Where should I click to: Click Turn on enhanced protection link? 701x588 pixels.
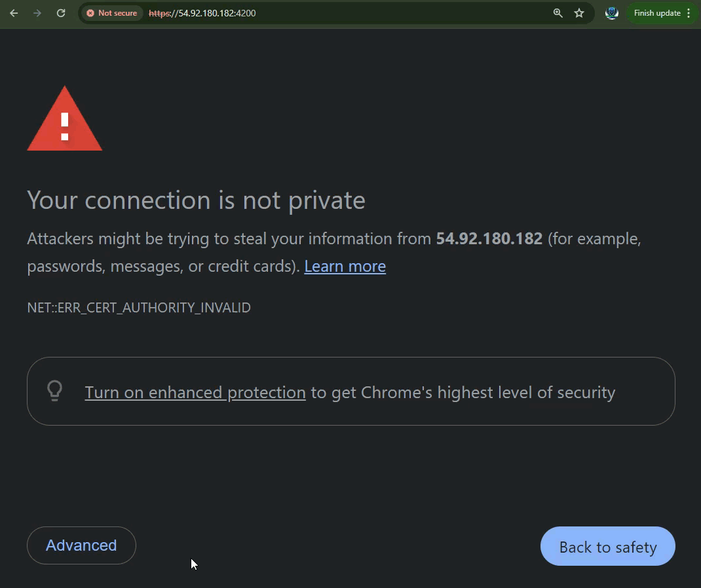[x=195, y=393]
